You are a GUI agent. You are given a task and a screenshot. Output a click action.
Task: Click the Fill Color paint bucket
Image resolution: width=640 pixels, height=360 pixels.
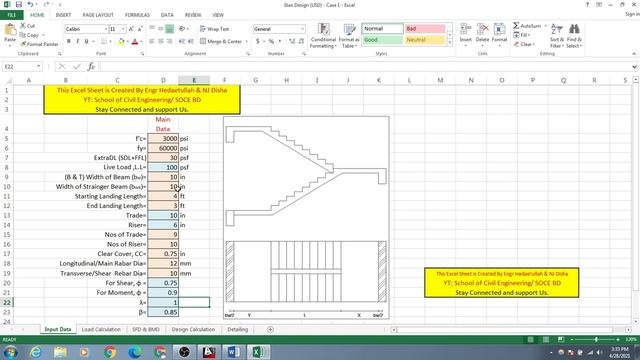click(121, 41)
